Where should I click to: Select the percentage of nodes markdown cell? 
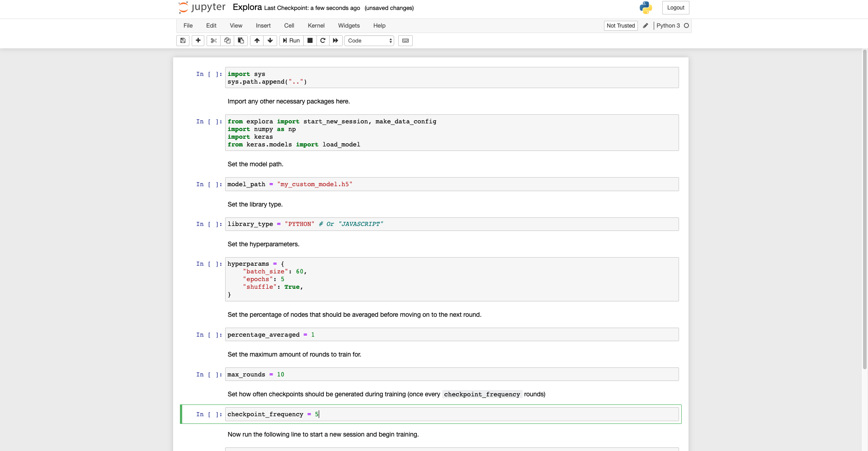[x=354, y=315]
